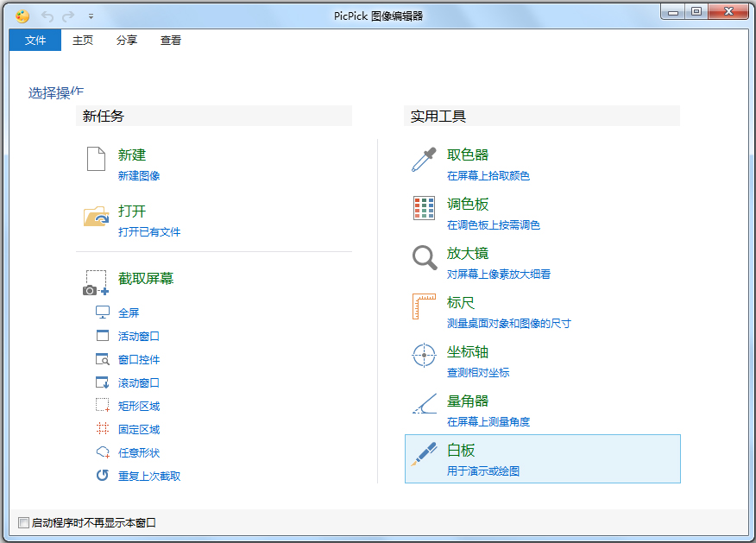
Task: Enable 启动程序时不再显示本窗口 checkbox
Action: tap(23, 522)
